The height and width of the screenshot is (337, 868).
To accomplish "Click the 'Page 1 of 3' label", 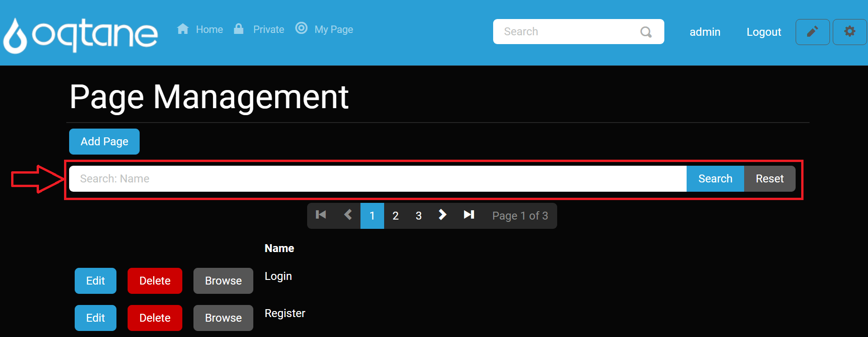I will (520, 216).
